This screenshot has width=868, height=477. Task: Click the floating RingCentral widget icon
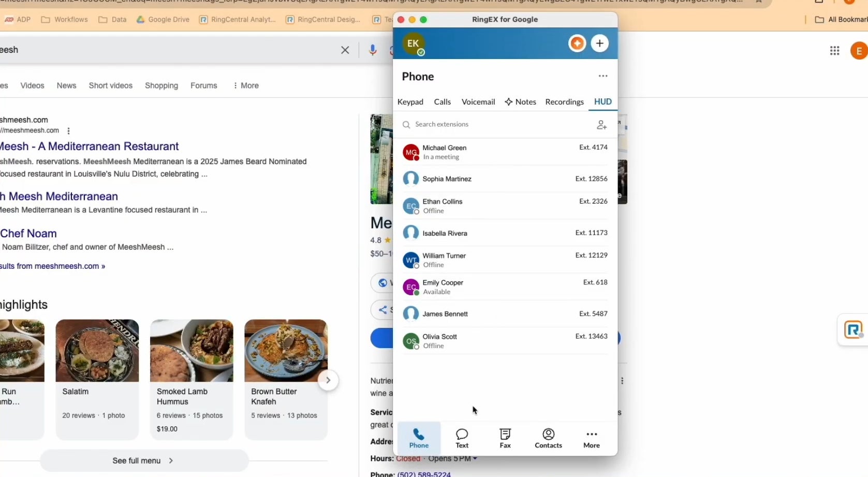coord(853,330)
